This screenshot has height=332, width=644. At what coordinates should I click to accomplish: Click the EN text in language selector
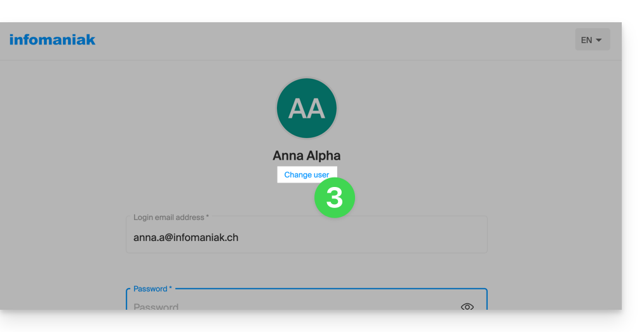(586, 40)
